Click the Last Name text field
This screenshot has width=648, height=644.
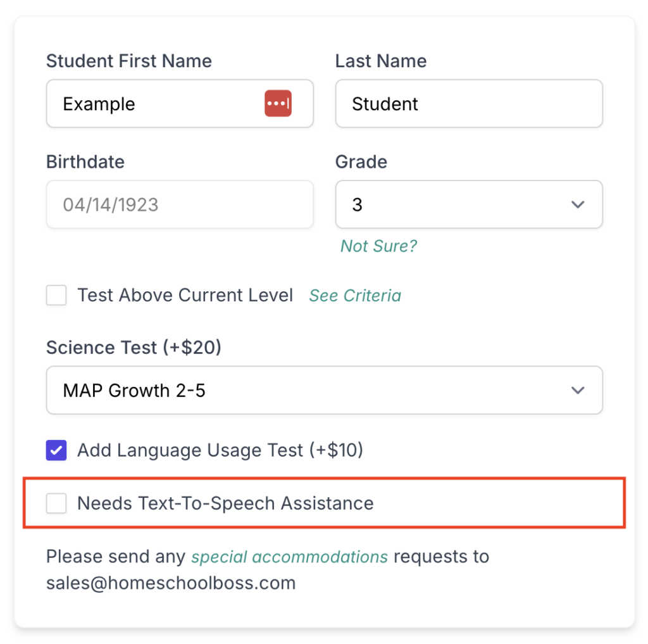click(x=468, y=103)
